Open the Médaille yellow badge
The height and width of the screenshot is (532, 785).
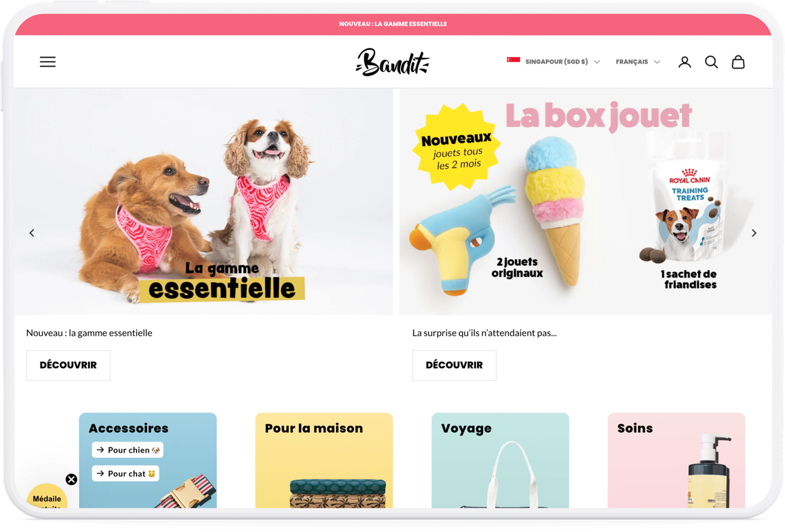[x=47, y=497]
